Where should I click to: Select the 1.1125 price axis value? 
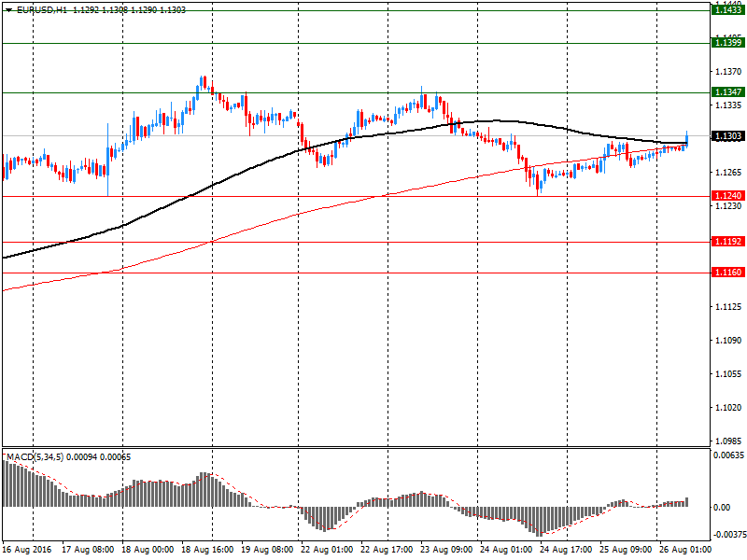pyautogui.click(x=728, y=307)
